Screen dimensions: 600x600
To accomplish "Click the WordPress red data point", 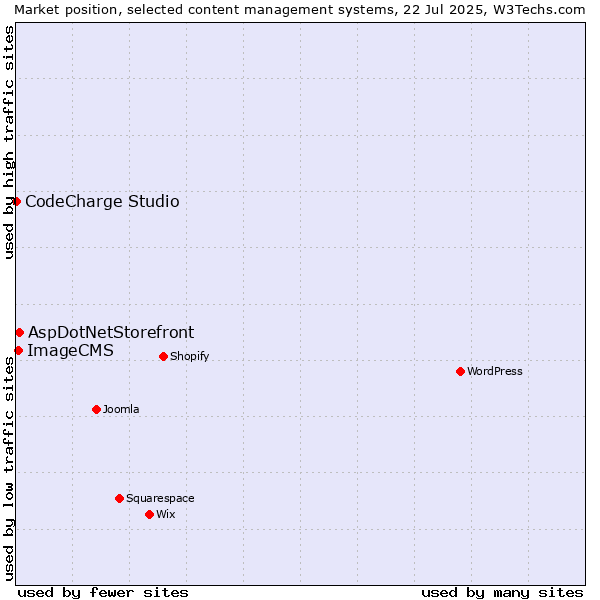I will (460, 372).
